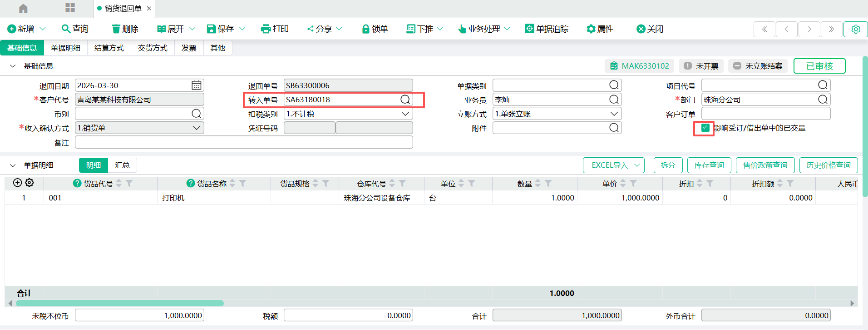Click the home icon in top bar

click(x=23, y=8)
